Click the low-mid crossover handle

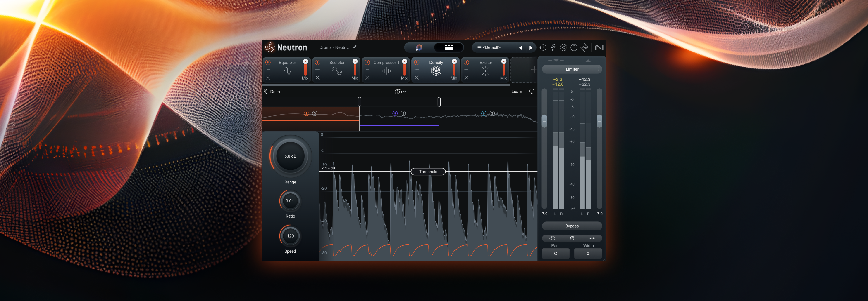(x=360, y=102)
